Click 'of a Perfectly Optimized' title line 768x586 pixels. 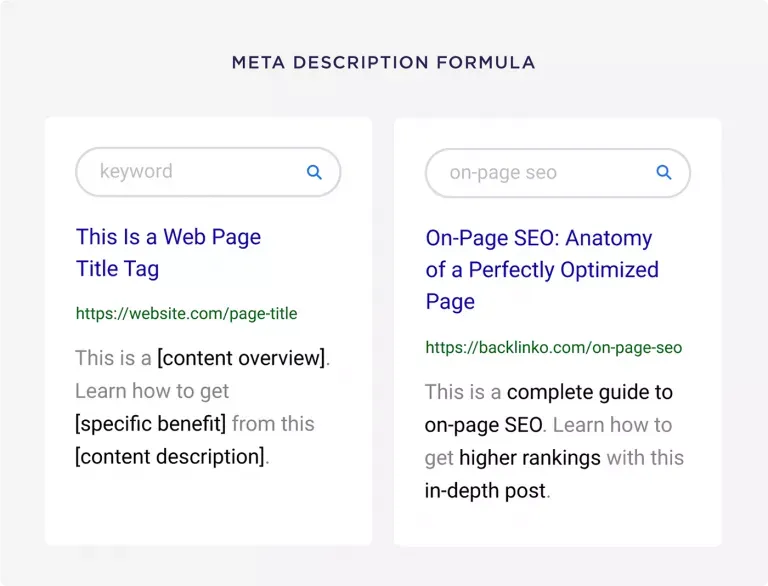pyautogui.click(x=542, y=270)
